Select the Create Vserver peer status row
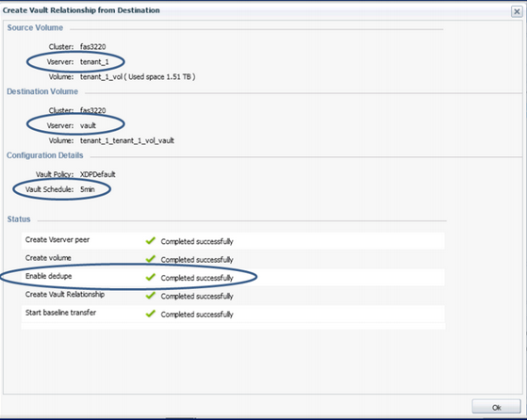This screenshot has width=527, height=420. tap(233, 241)
